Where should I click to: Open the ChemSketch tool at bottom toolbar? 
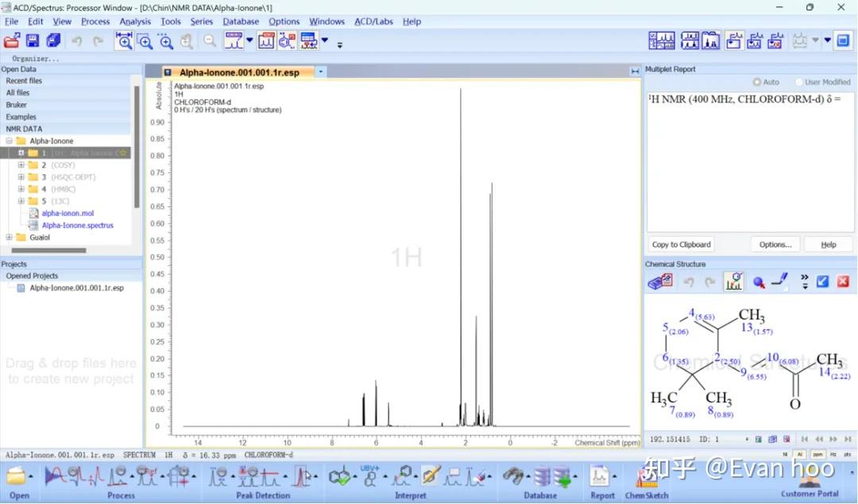(x=646, y=476)
